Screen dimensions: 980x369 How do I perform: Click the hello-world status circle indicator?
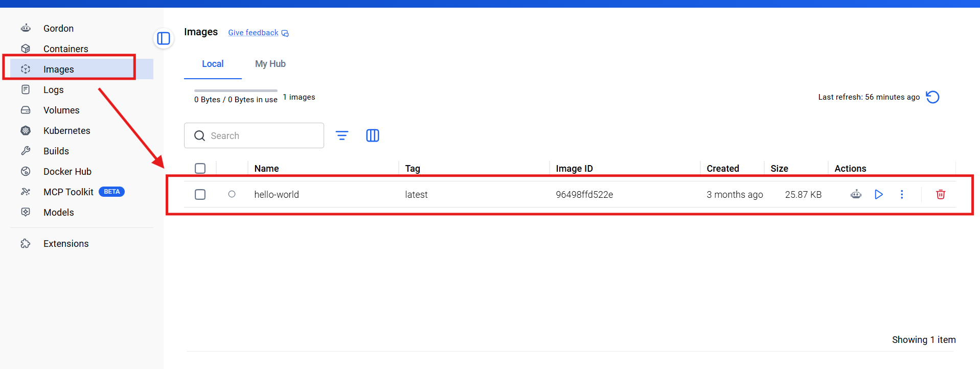tap(232, 194)
